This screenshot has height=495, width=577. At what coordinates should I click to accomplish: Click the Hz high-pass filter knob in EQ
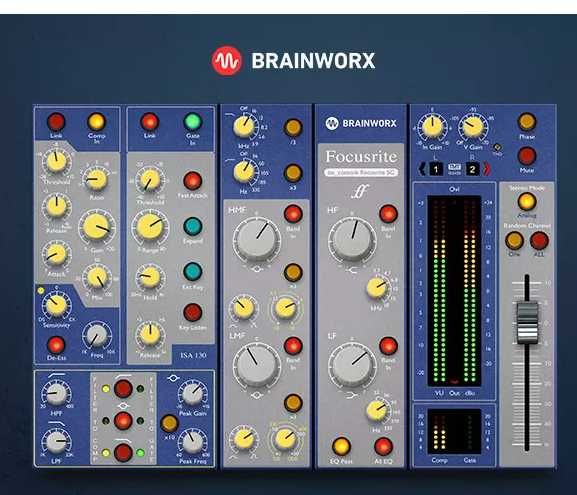(244, 172)
